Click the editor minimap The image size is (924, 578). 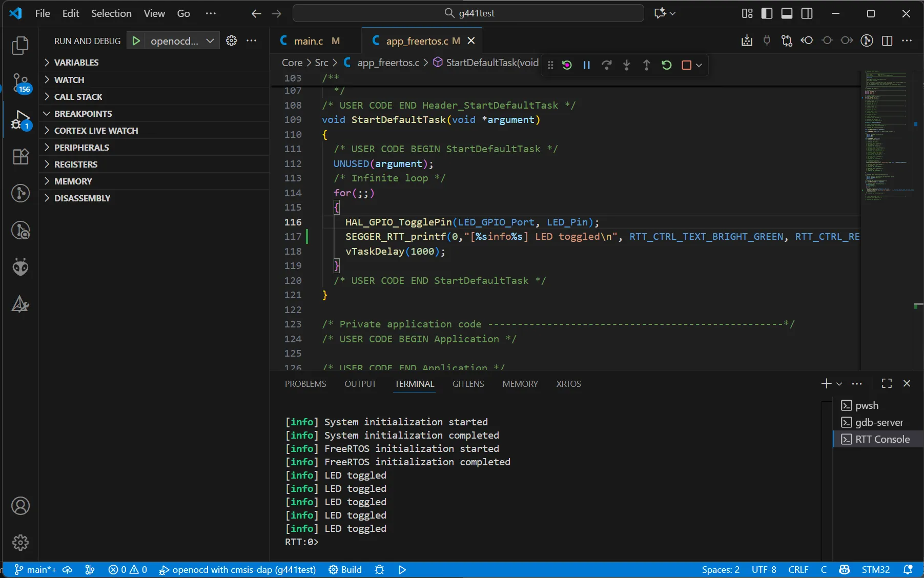click(x=889, y=220)
